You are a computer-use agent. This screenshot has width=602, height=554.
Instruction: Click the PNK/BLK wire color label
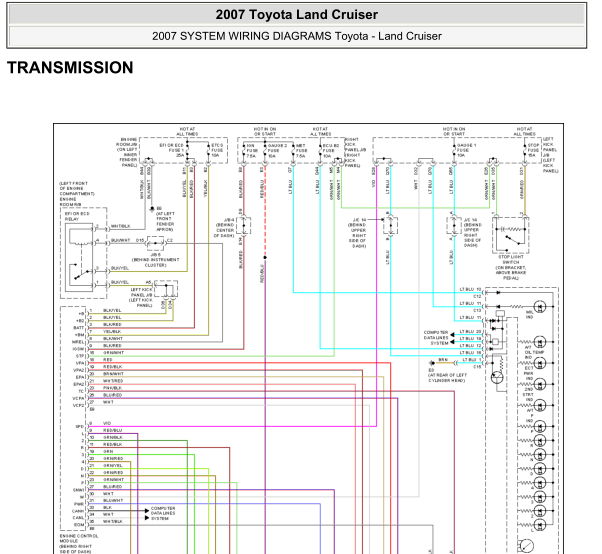(112, 388)
